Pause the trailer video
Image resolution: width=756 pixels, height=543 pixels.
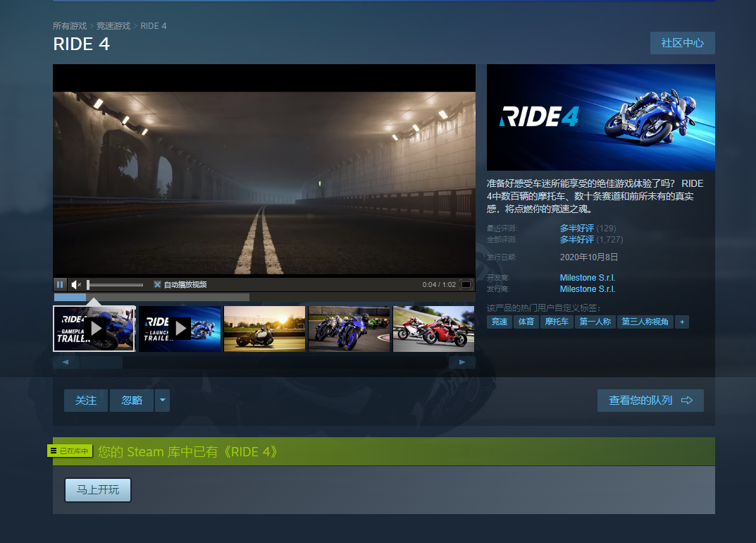point(60,284)
